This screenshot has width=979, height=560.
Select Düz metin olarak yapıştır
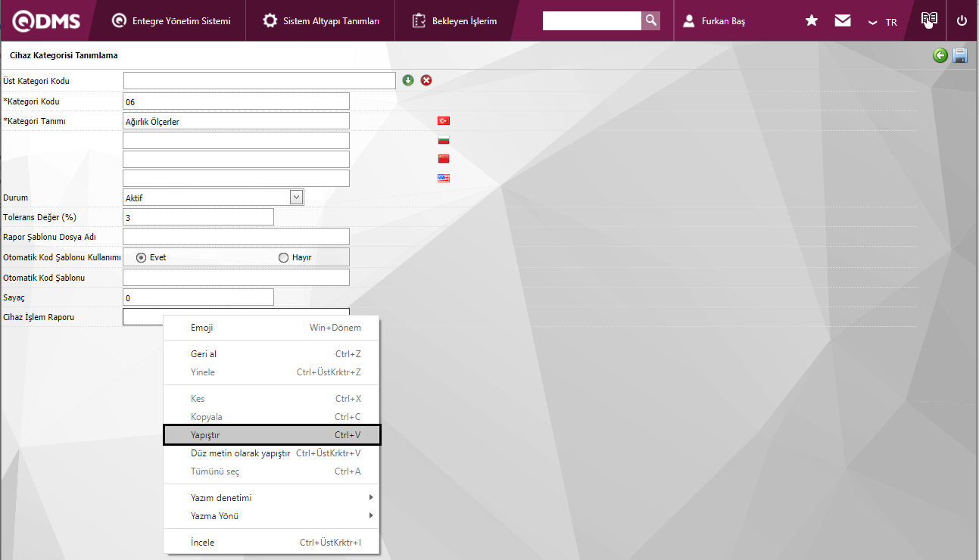[x=272, y=453]
